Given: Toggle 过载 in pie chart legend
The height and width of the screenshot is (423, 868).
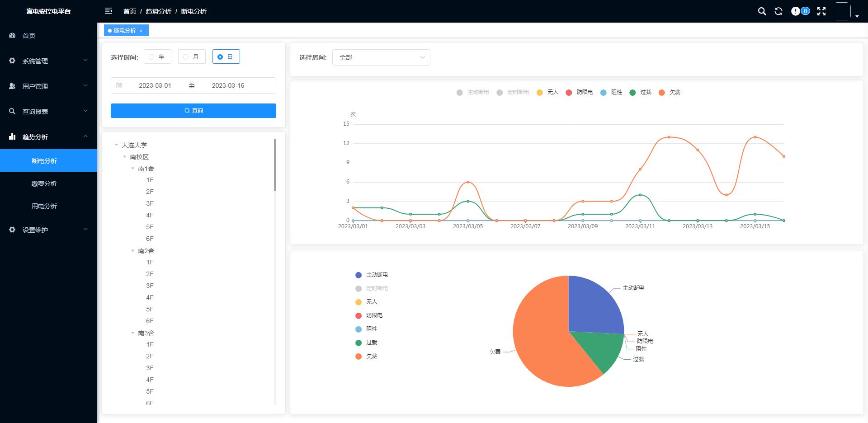Looking at the screenshot, I should [366, 343].
